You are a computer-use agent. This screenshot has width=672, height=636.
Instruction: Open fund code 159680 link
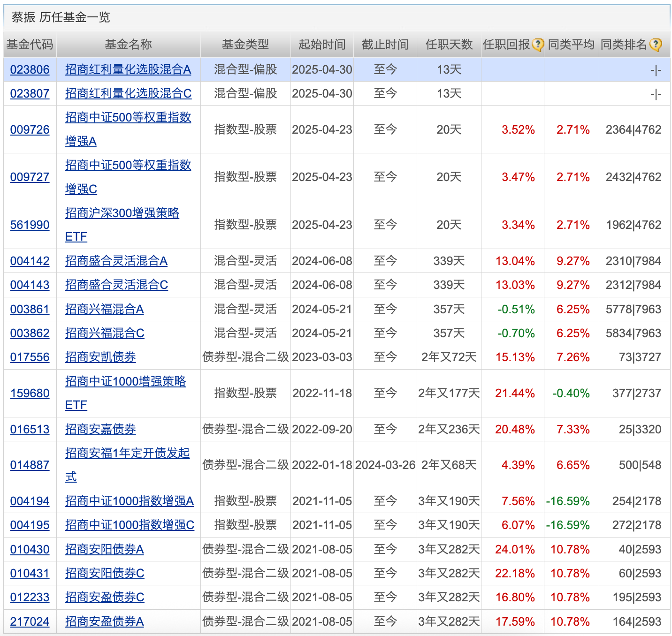(x=30, y=394)
